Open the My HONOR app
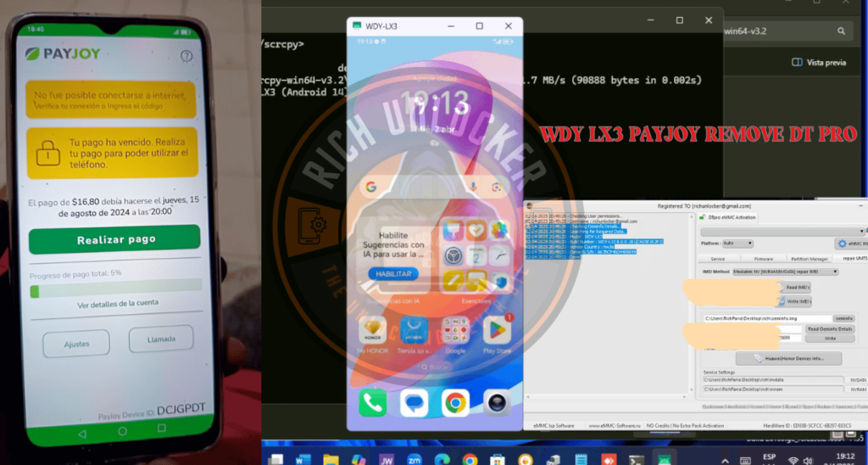The image size is (868, 465). (x=373, y=330)
